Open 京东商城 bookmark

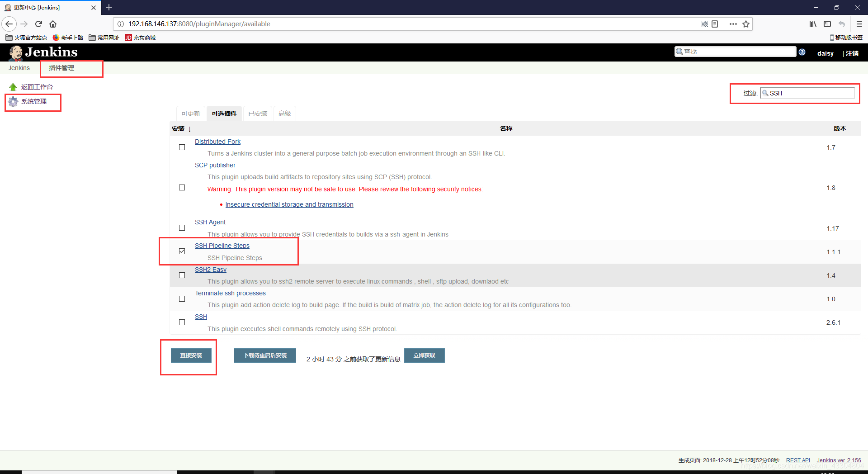pos(140,38)
